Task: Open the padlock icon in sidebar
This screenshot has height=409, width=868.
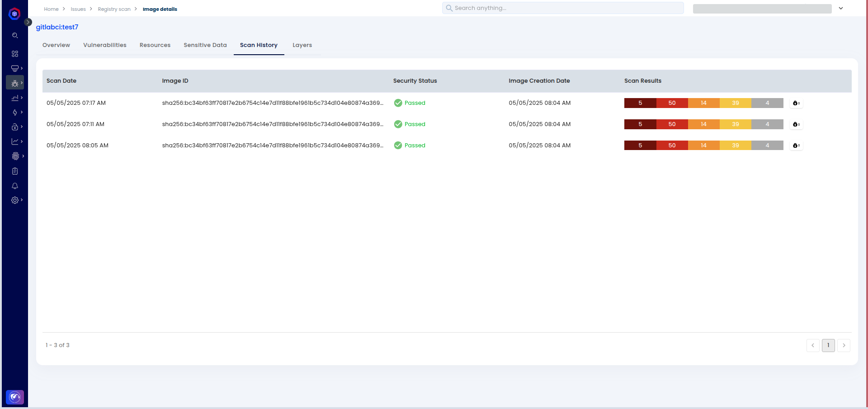Action: [x=15, y=127]
